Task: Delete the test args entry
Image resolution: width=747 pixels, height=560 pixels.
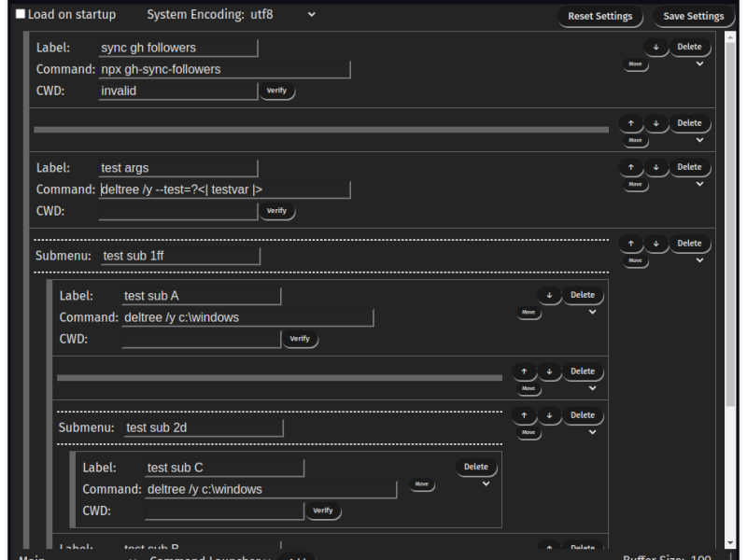Action: click(690, 167)
